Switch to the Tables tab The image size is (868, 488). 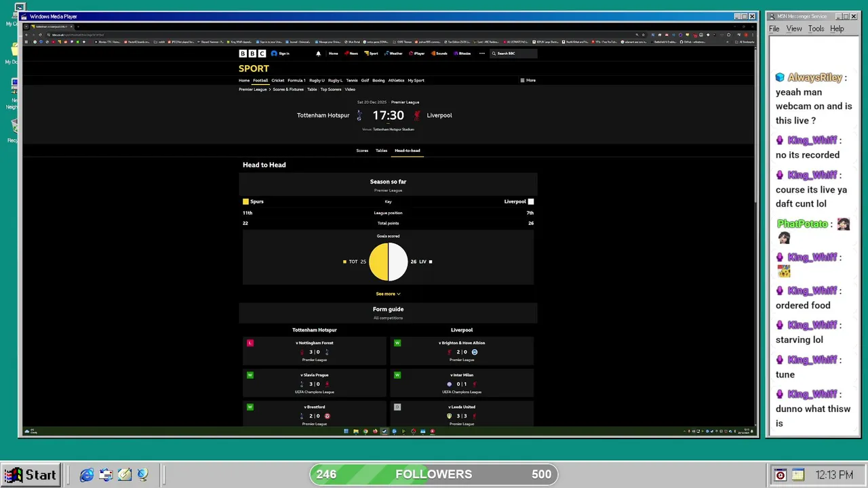tap(382, 150)
